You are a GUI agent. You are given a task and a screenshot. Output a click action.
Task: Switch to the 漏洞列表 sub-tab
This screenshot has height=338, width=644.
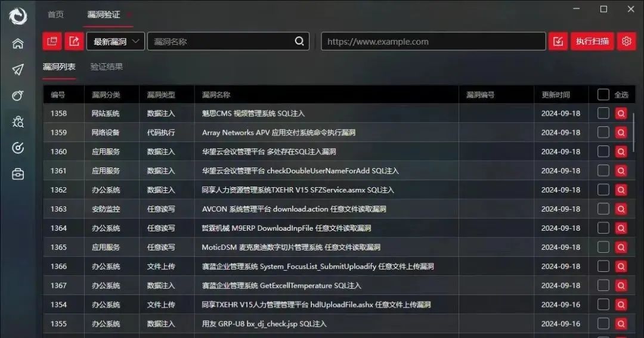click(59, 67)
